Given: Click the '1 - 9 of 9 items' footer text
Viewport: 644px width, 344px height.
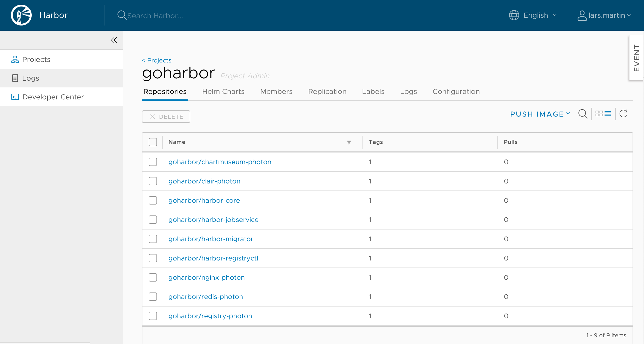Looking at the screenshot, I should (606, 335).
